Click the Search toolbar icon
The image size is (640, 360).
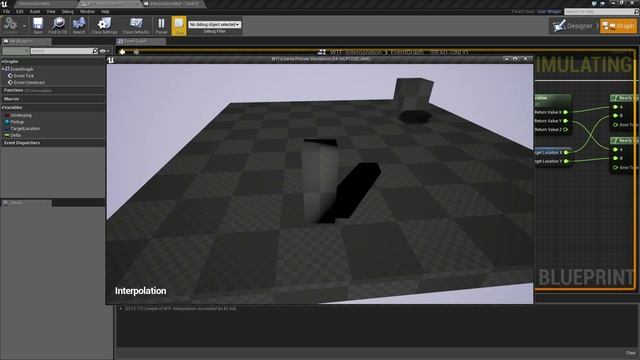pos(79,25)
